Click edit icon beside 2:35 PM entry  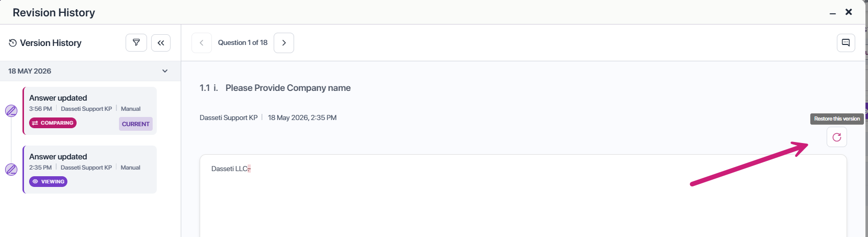click(x=11, y=170)
